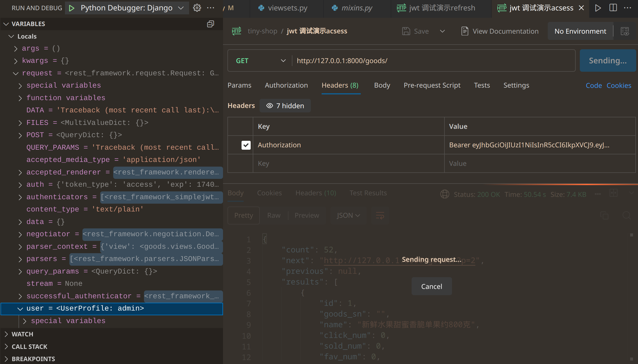The image size is (638, 364).
Task: Open the environment quick look icon
Action: coord(625,31)
